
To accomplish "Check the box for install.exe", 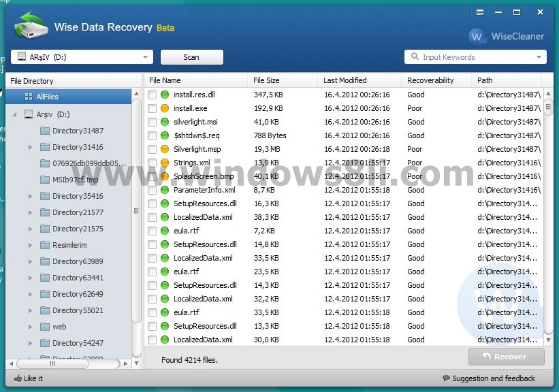I will [153, 108].
